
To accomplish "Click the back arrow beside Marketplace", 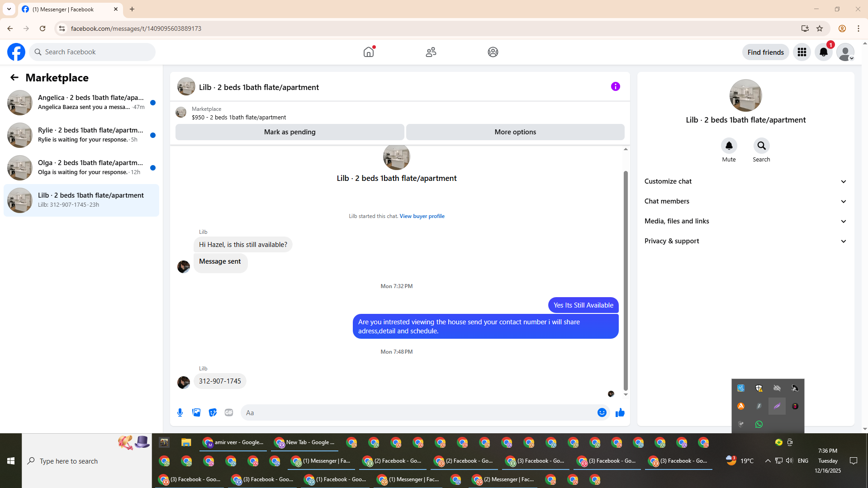I will pos(14,78).
